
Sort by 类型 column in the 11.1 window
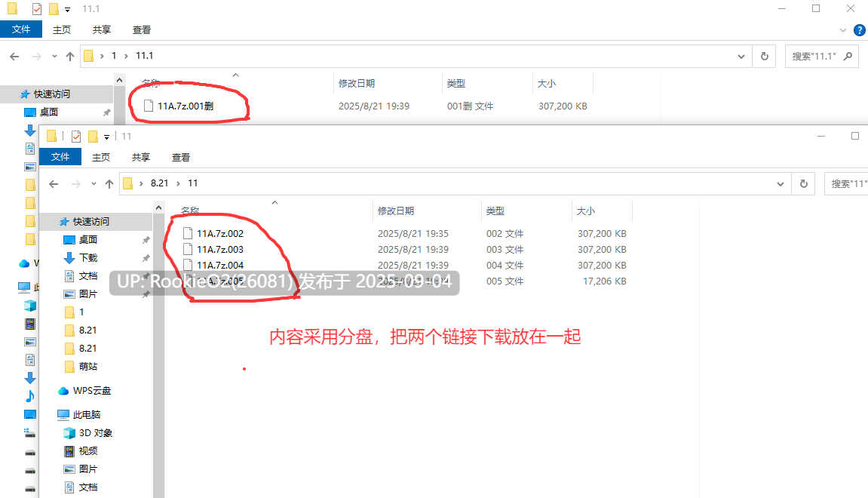tap(456, 83)
